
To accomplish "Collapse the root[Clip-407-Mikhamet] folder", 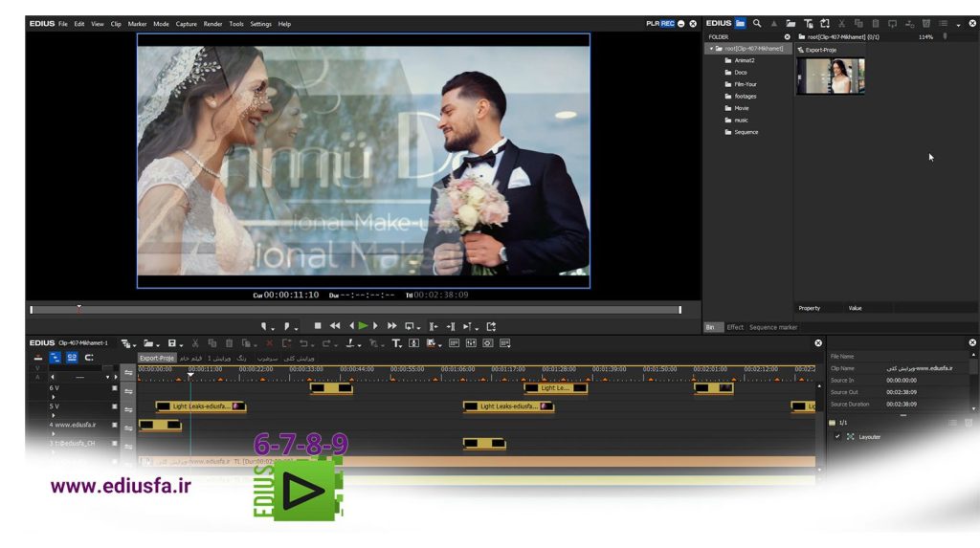I will click(711, 49).
